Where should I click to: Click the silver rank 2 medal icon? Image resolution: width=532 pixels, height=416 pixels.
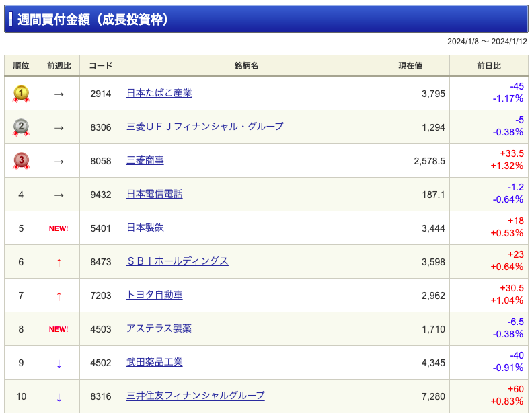pos(21,127)
